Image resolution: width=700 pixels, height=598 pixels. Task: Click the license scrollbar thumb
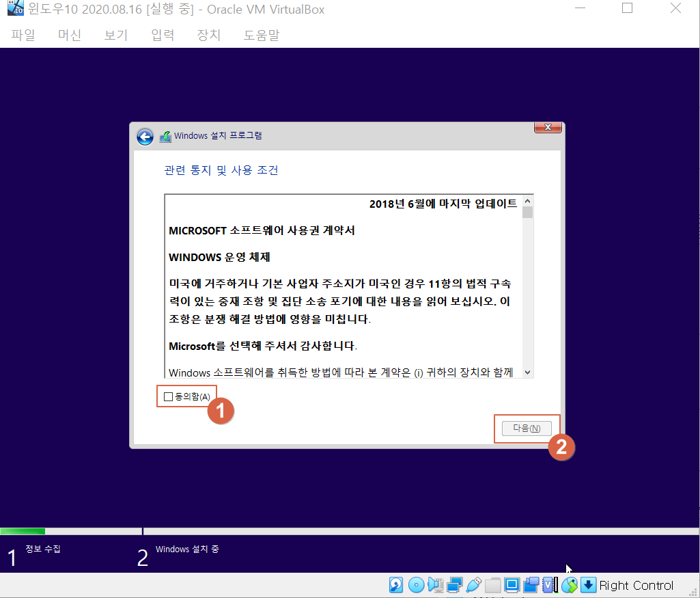point(528,212)
